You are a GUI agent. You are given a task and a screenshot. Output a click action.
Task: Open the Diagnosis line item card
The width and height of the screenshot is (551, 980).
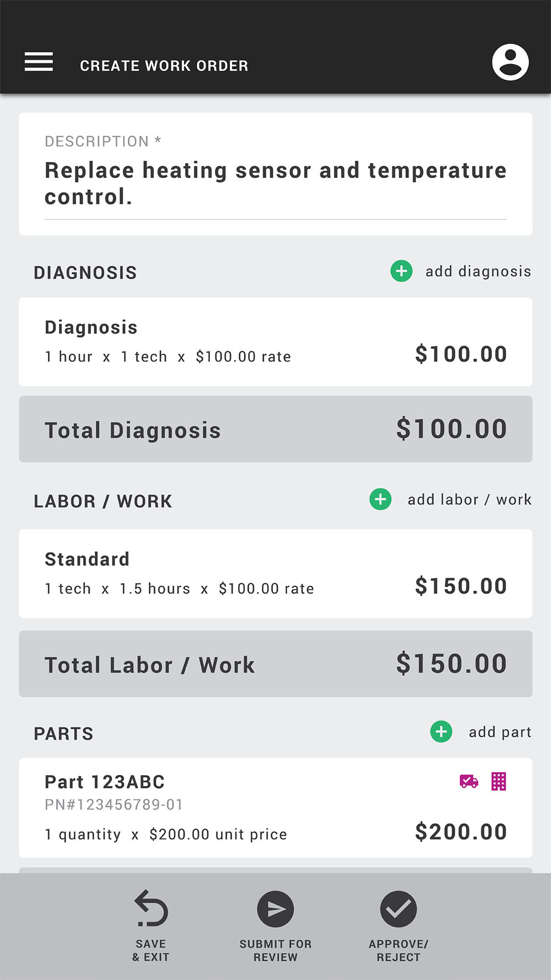tap(275, 342)
